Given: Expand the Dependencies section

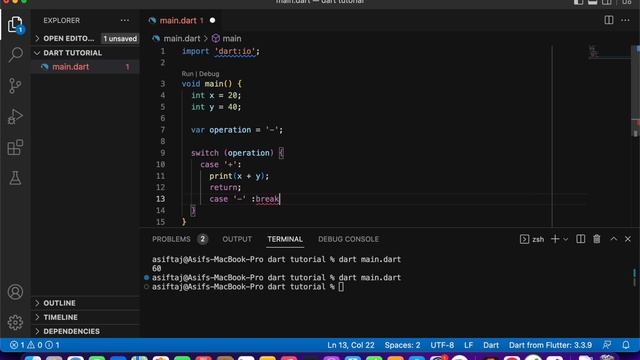Looking at the screenshot, I should pos(67,331).
